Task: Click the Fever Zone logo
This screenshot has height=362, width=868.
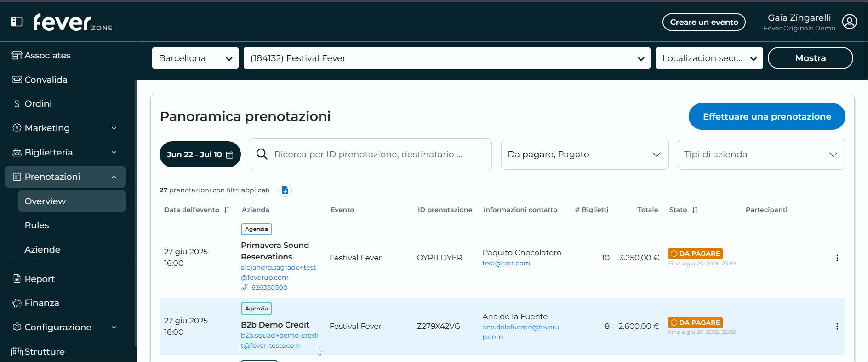Action: (73, 22)
